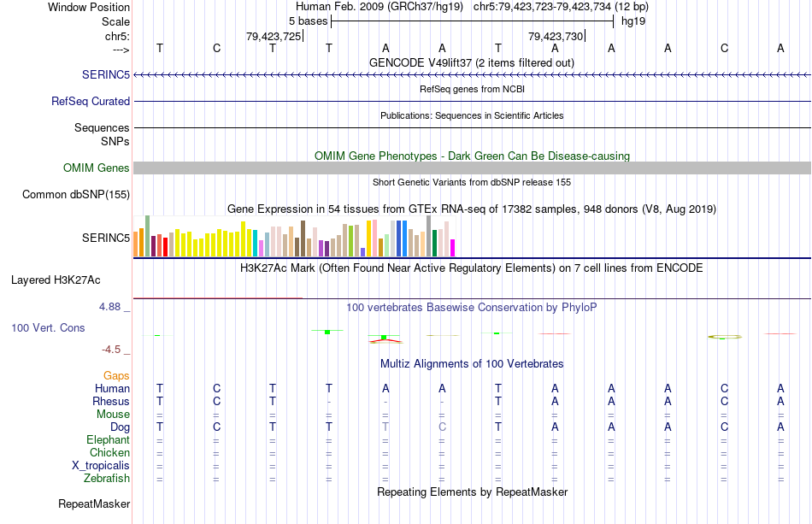Click the GENCODE V49lift37 track title
The image size is (812, 524).
coord(471,62)
